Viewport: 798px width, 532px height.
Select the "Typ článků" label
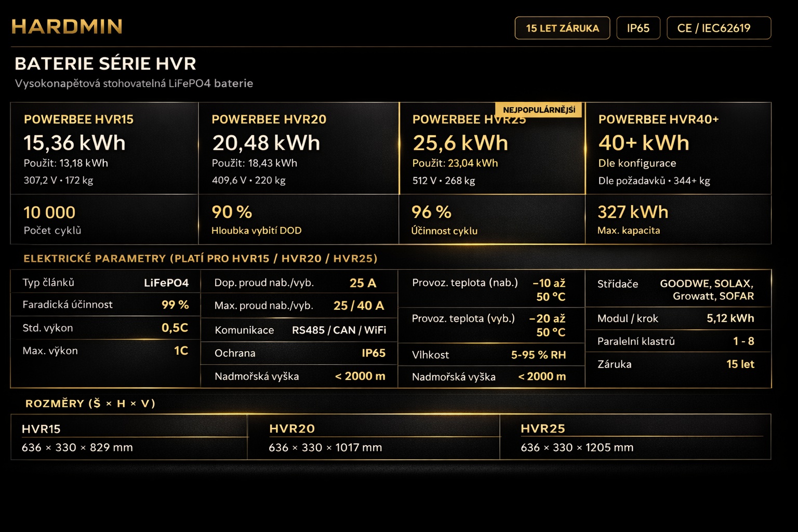[x=48, y=283]
